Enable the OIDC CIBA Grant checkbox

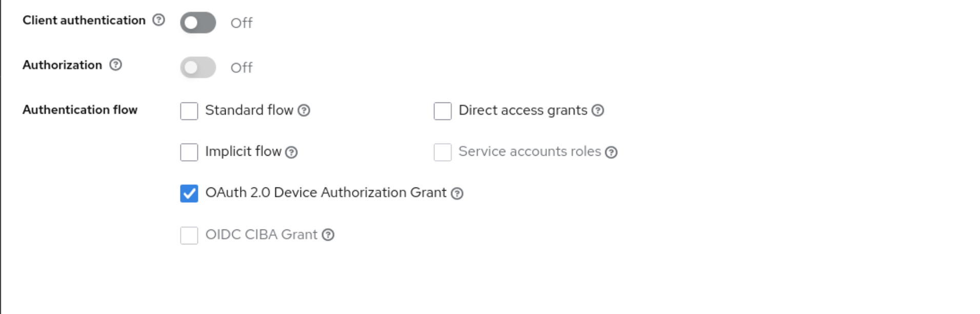tap(189, 235)
